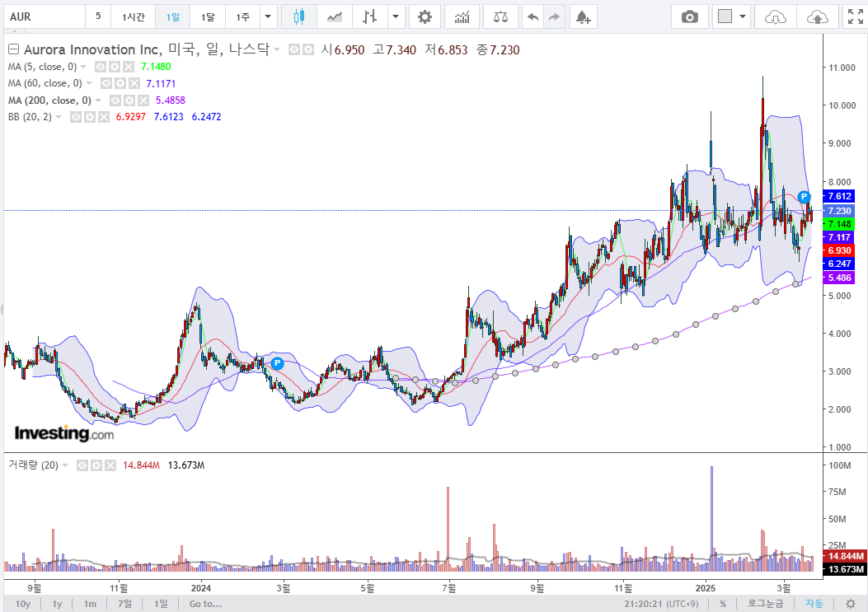Image resolution: width=868 pixels, height=612 pixels.
Task: Open settings for MA (60, close, 0)
Action: [x=120, y=83]
